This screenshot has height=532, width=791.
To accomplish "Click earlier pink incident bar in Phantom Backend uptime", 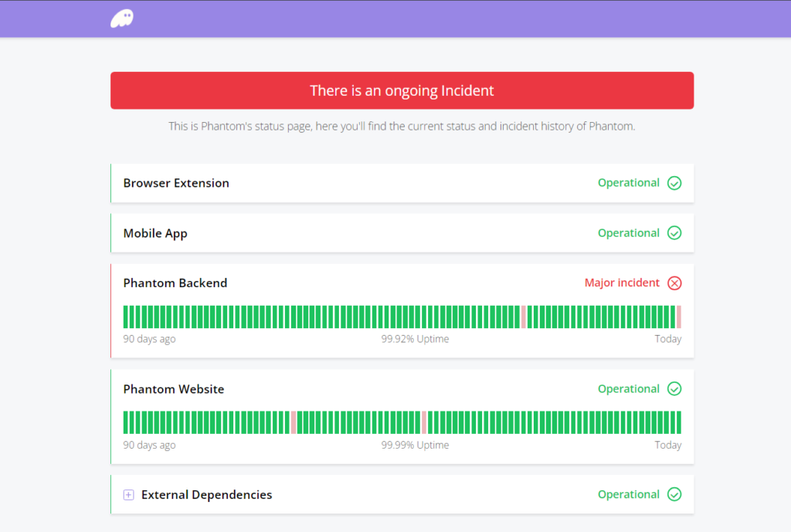I will [x=524, y=317].
